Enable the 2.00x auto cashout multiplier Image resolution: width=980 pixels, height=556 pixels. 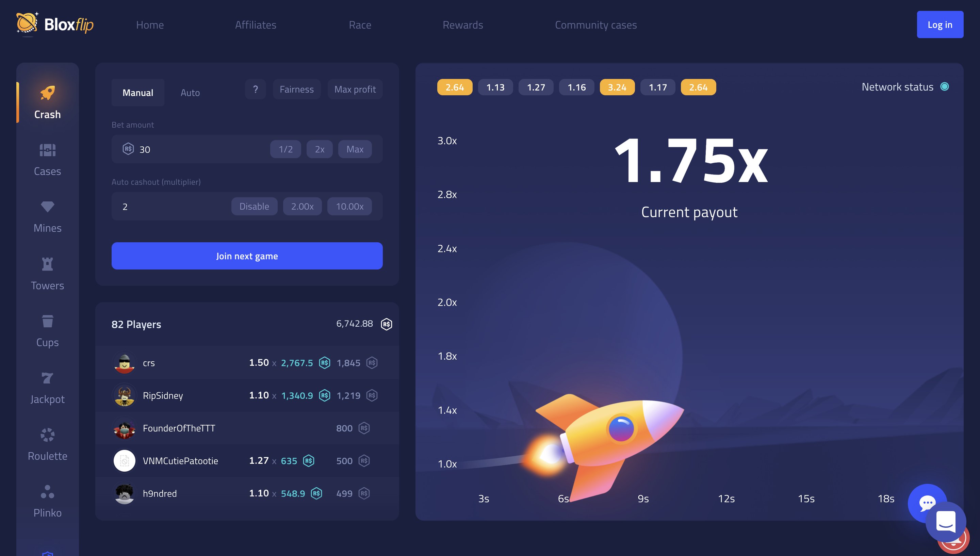point(302,205)
